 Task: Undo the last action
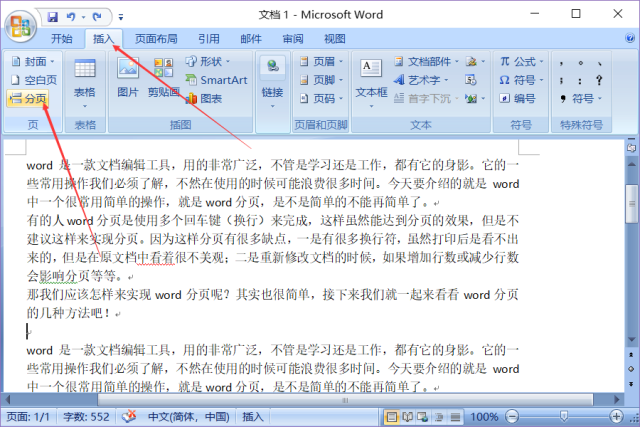pyautogui.click(x=71, y=17)
